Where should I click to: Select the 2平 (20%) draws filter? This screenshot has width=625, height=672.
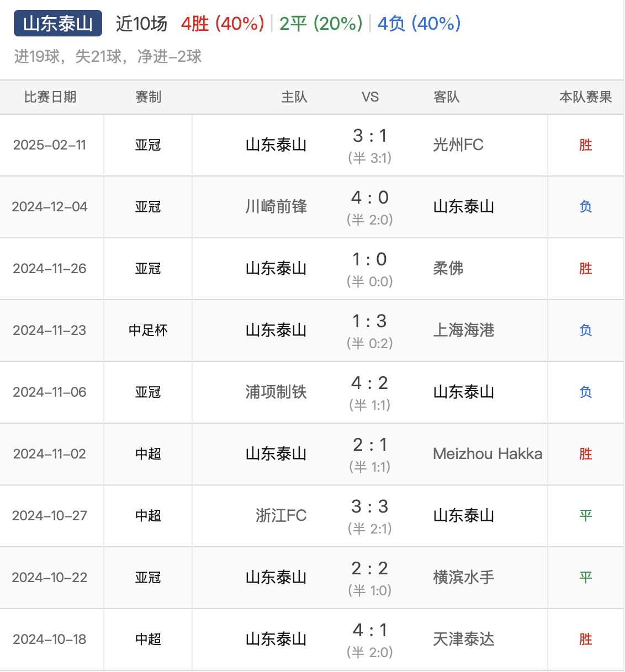click(x=321, y=24)
